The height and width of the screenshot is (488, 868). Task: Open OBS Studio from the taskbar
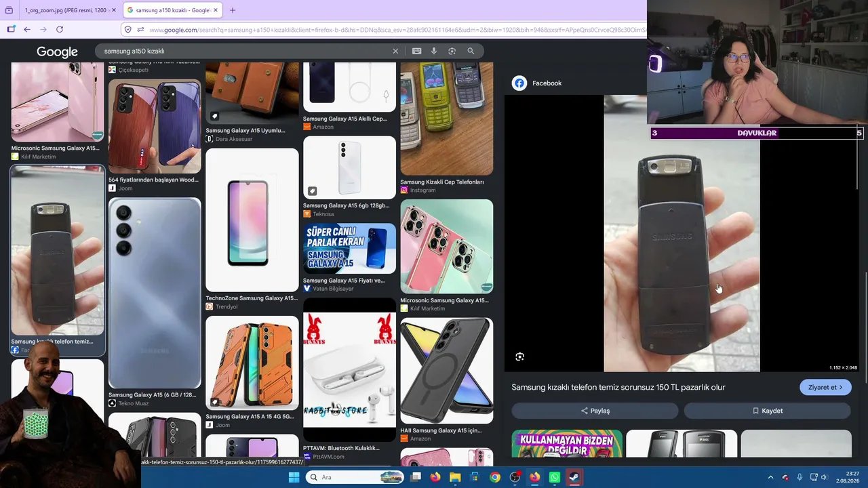(515, 477)
